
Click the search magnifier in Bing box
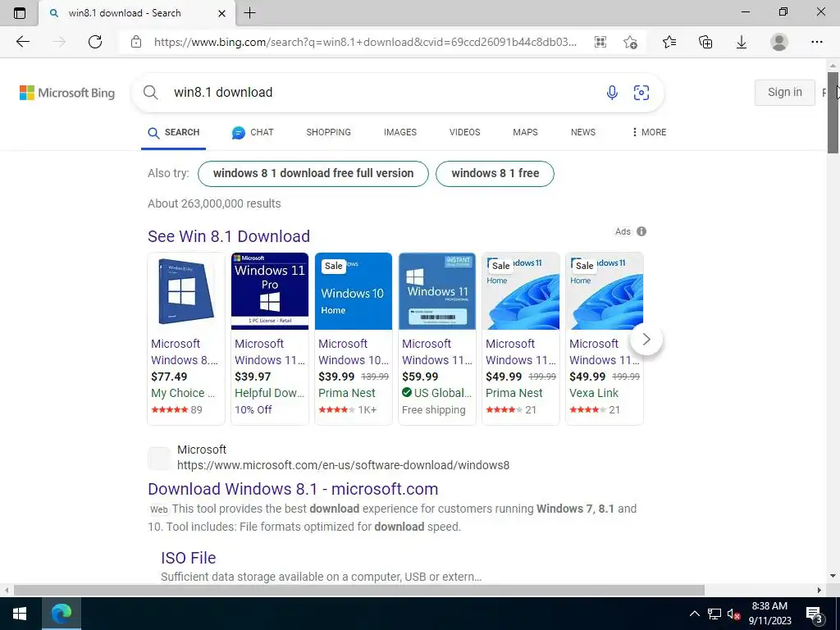coord(151,92)
